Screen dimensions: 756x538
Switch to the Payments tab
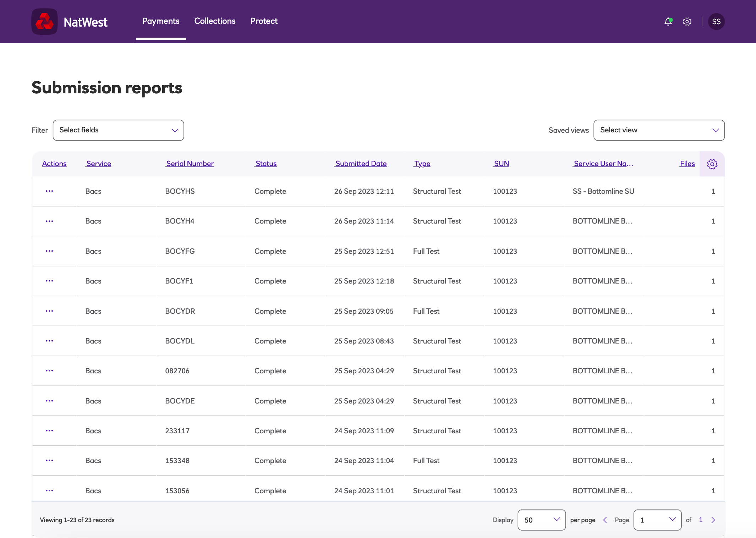coord(161,21)
